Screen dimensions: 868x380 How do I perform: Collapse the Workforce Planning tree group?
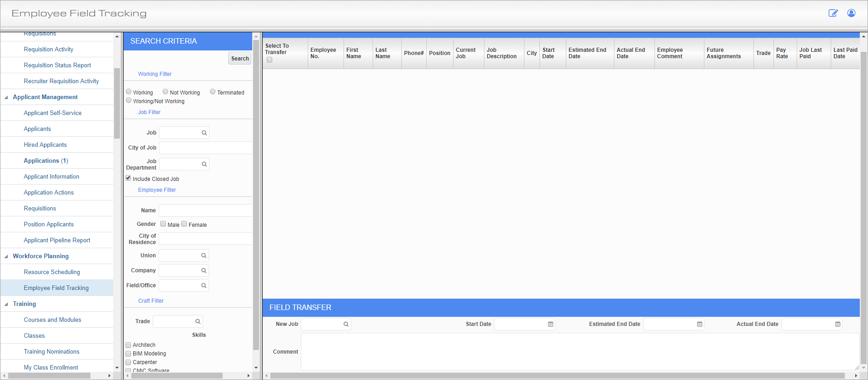click(x=6, y=256)
